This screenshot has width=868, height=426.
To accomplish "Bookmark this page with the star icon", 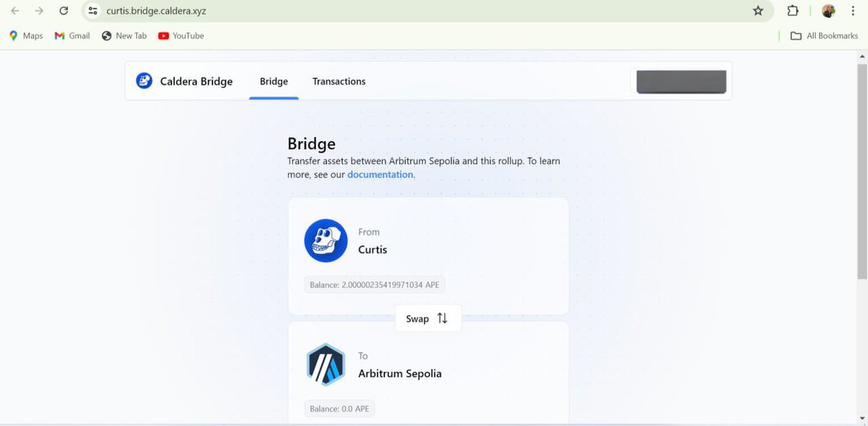I will click(758, 11).
